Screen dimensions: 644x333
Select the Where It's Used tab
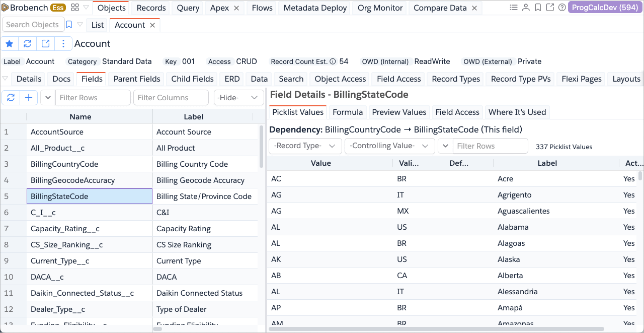click(517, 112)
